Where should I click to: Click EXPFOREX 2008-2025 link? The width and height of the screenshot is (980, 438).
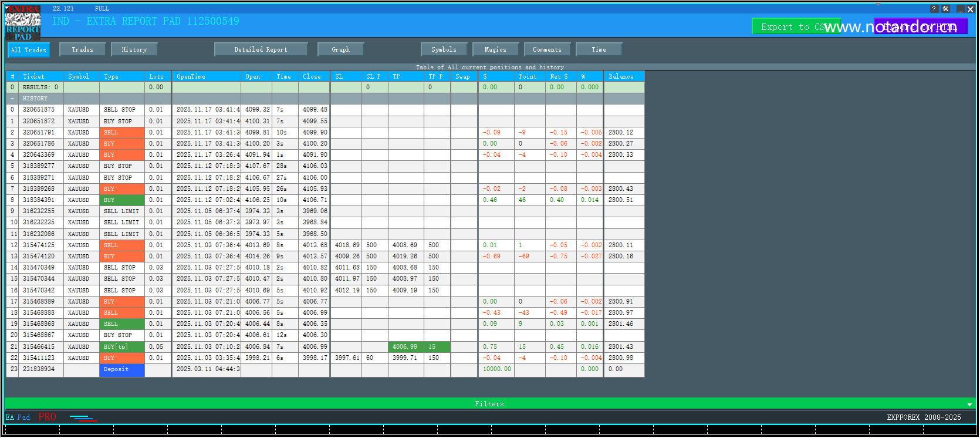[x=924, y=417]
